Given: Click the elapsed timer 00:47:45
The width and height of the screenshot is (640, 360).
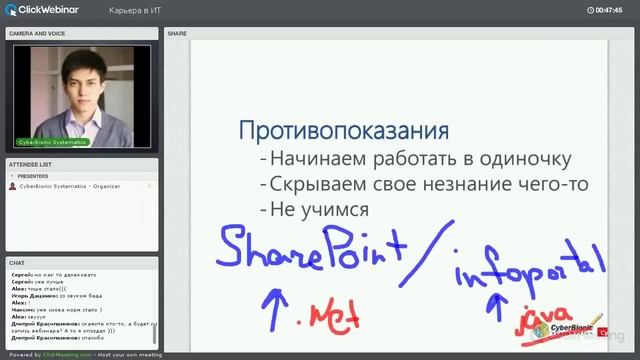Looking at the screenshot, I should (609, 10).
